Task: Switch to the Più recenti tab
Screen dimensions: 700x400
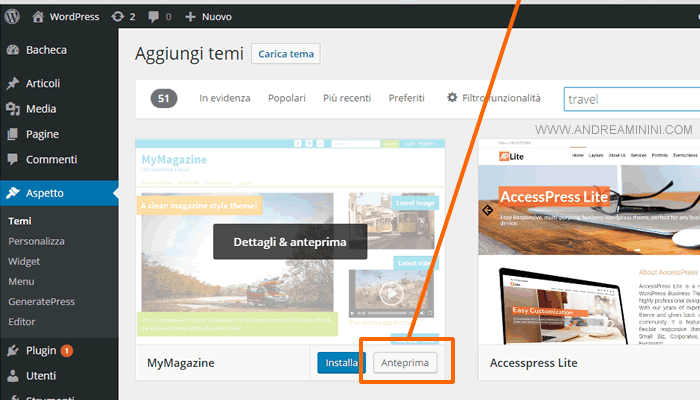Action: 347,98
